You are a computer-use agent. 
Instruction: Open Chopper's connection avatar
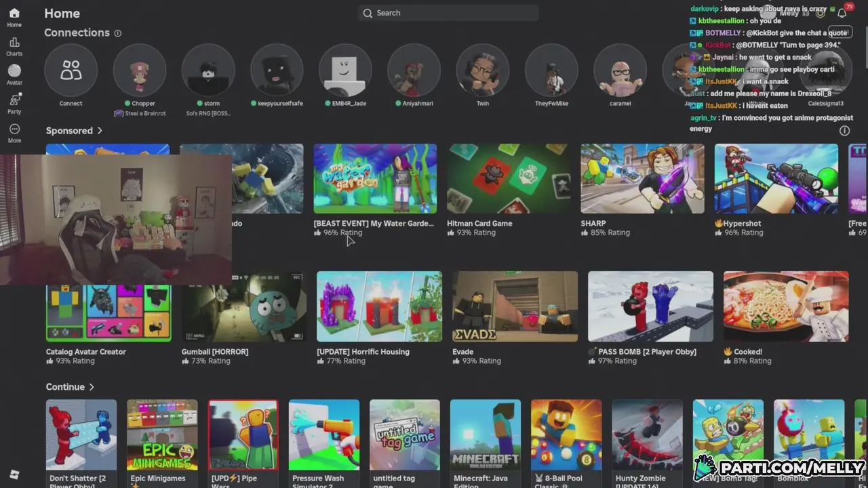[139, 70]
